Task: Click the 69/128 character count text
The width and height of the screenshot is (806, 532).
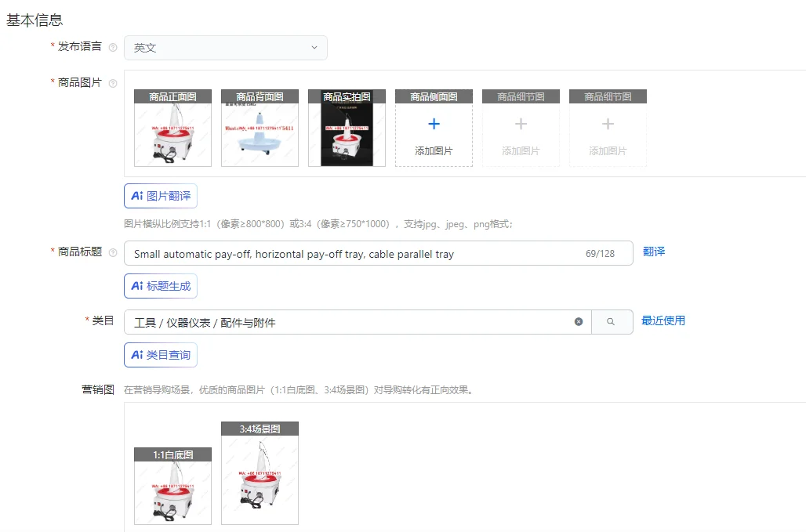Action: pos(600,254)
